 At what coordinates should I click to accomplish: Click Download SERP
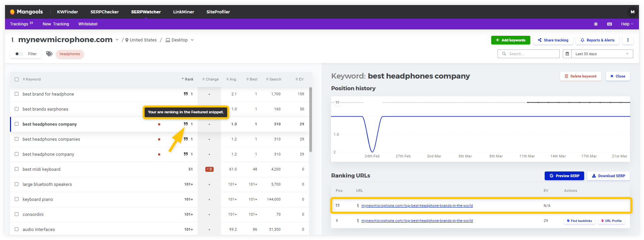pyautogui.click(x=609, y=176)
